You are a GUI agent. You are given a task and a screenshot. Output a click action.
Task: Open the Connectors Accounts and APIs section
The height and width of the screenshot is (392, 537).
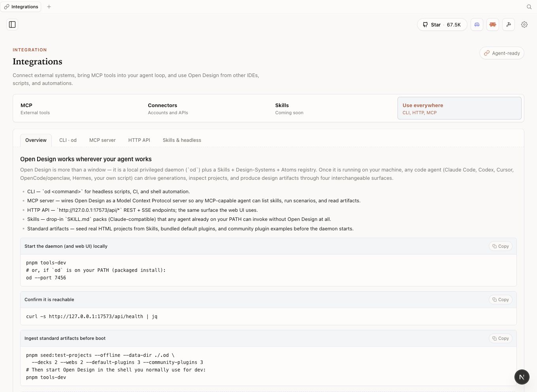coord(204,109)
